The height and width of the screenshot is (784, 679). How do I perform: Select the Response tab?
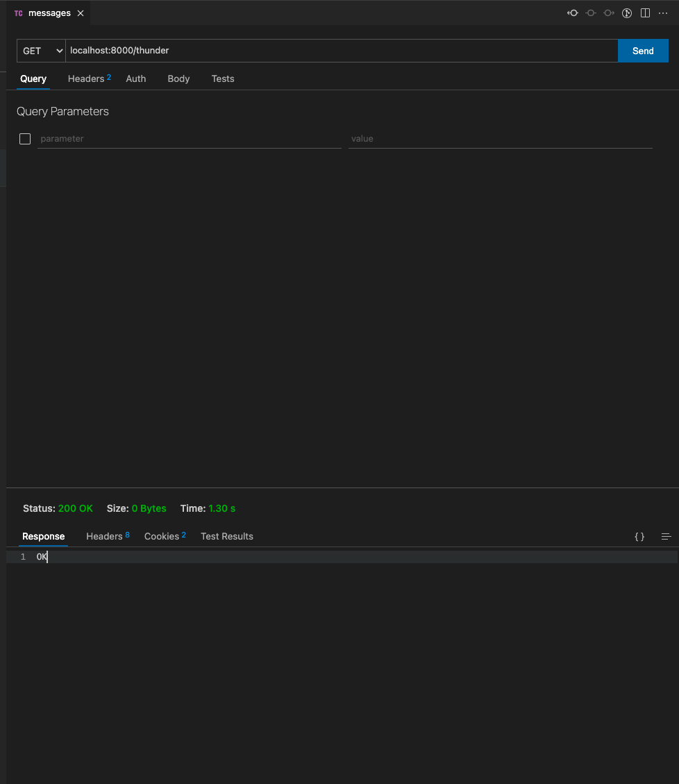click(44, 537)
